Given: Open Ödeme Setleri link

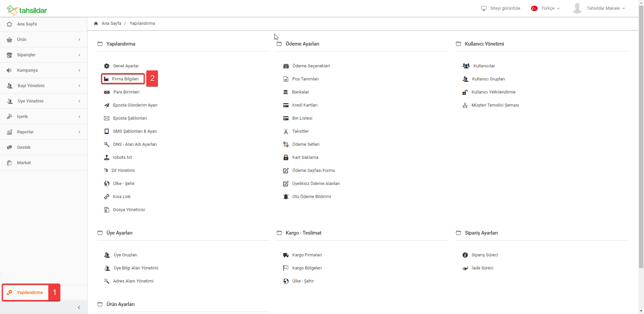Looking at the screenshot, I should coord(306,144).
